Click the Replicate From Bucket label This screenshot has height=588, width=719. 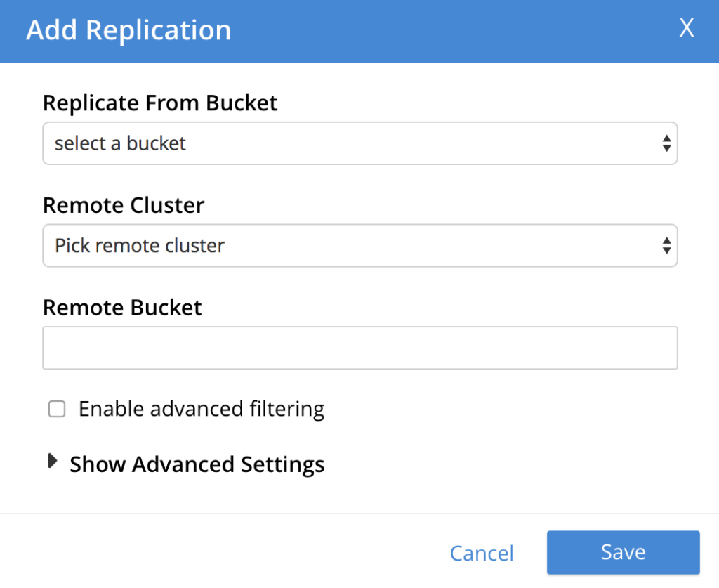coord(160,103)
